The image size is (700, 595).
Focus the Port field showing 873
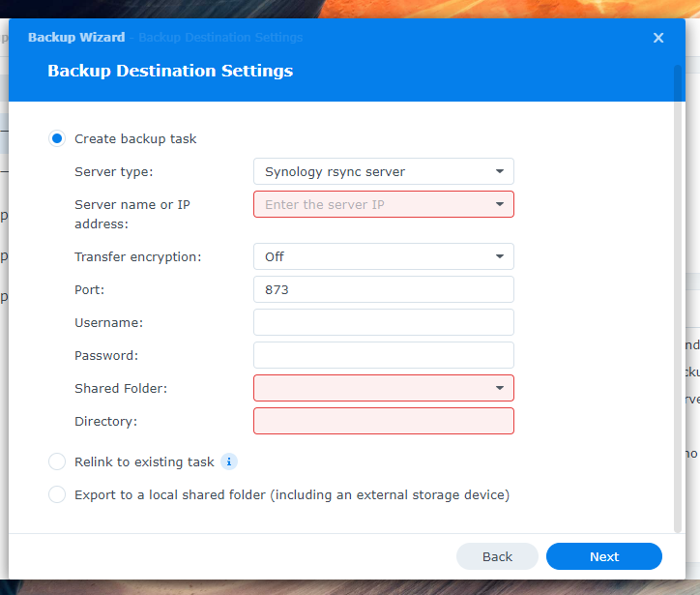coord(384,289)
